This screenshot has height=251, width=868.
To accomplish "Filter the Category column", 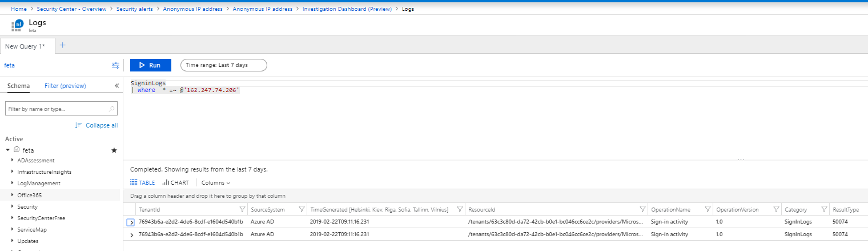I will click(x=824, y=209).
